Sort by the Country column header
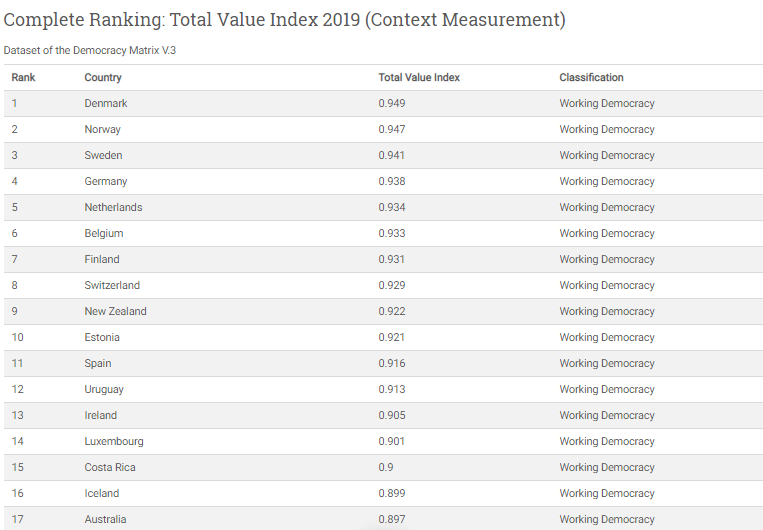The width and height of the screenshot is (763, 530). tap(103, 77)
